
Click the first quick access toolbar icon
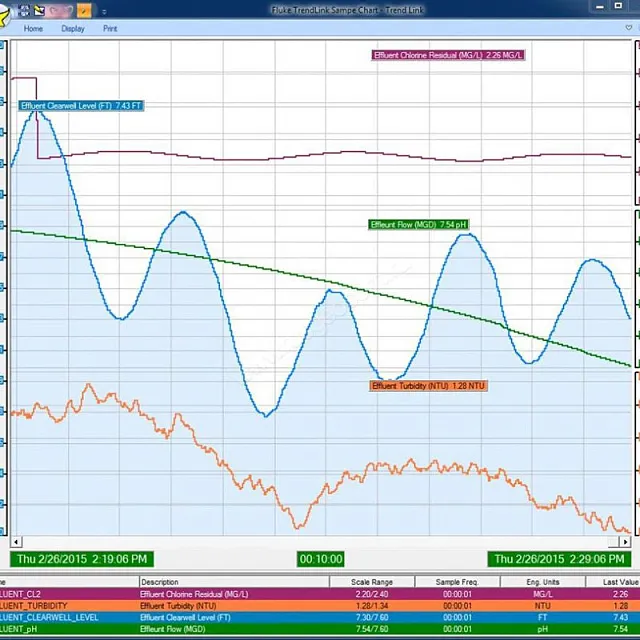[26, 11]
